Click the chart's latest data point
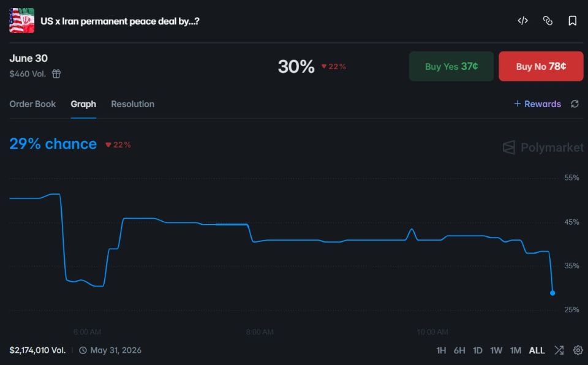 point(552,293)
